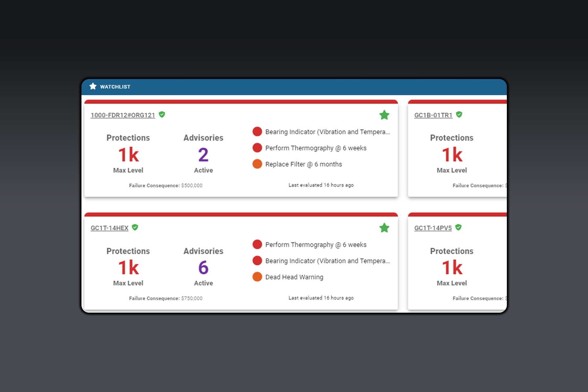Click the orange Replace Filter status dot
This screenshot has height=392, width=588.
click(x=257, y=164)
